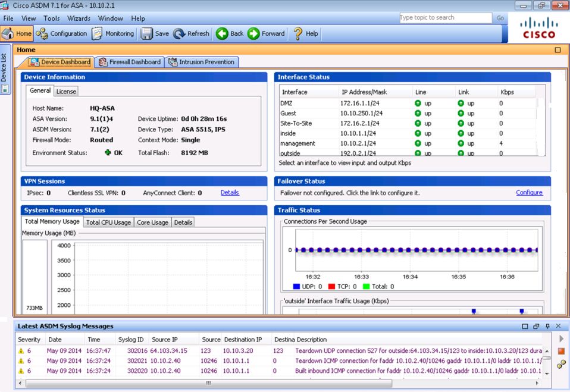Go Back using green arrow
This screenshot has height=392, width=570.
[x=223, y=34]
